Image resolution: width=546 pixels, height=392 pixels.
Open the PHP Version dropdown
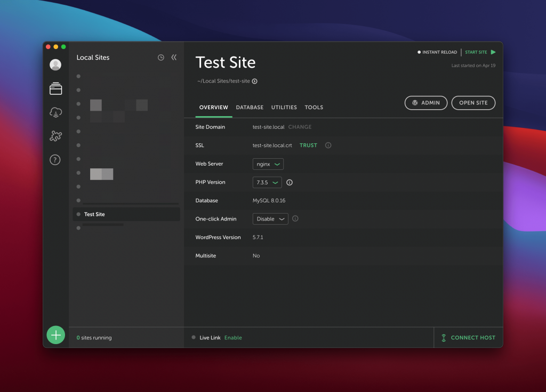(267, 182)
